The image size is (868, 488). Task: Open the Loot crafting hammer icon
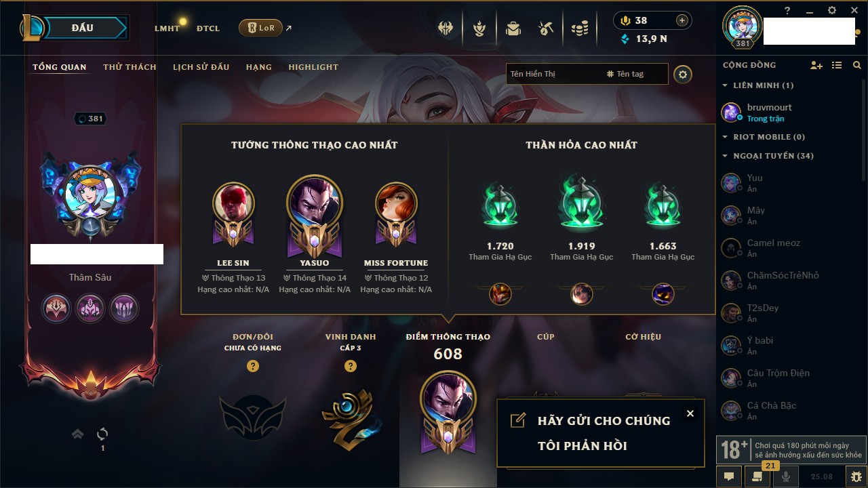click(546, 28)
